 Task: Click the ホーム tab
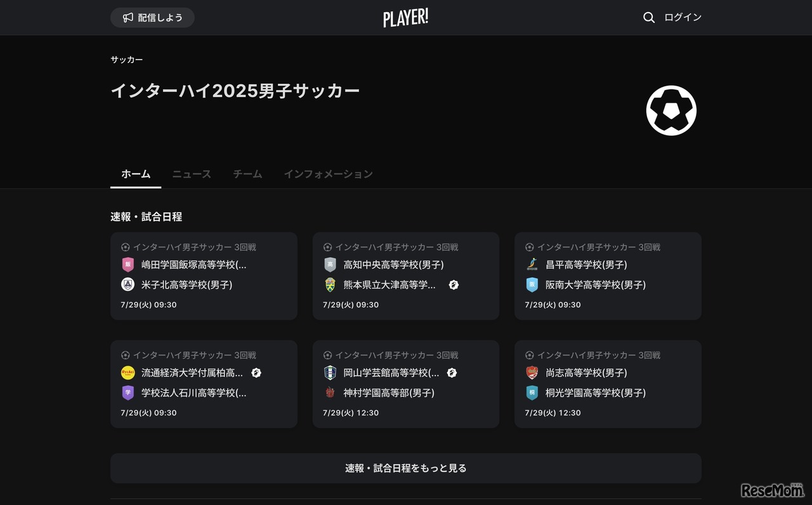[135, 174]
